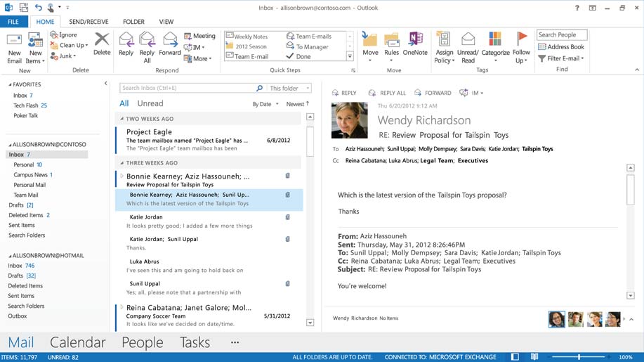Open the New Items menu

(x=35, y=49)
